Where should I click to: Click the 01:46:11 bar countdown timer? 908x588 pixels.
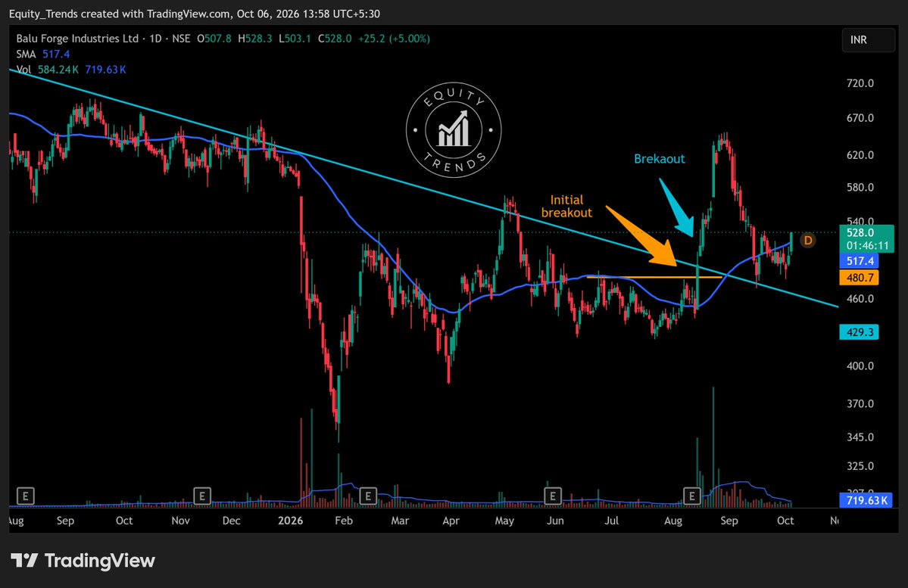(867, 245)
